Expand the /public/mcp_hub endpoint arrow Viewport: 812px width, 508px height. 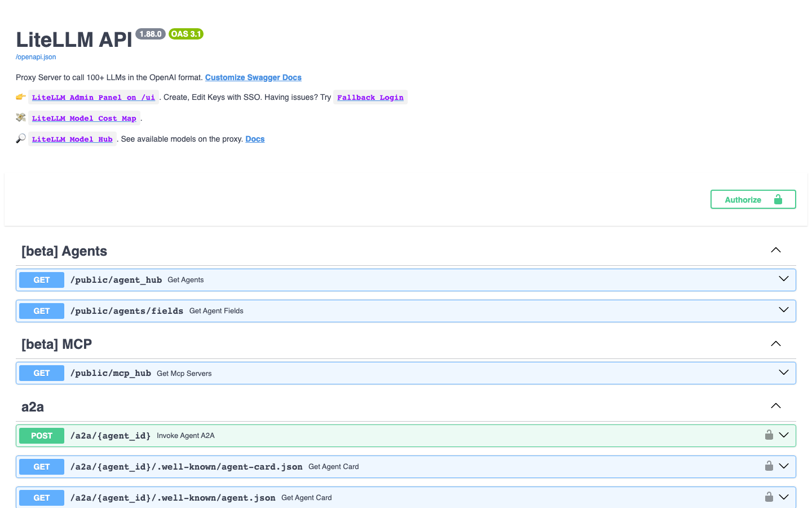pyautogui.click(x=784, y=373)
